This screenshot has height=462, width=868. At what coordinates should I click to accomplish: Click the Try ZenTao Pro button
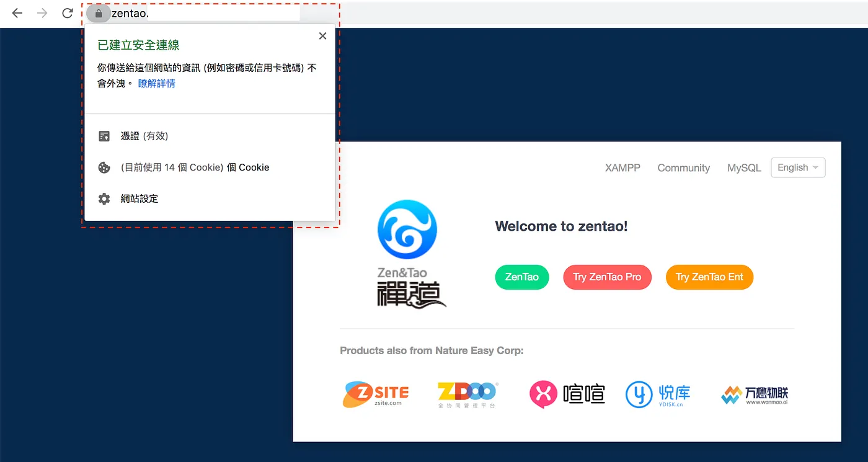[x=607, y=277]
